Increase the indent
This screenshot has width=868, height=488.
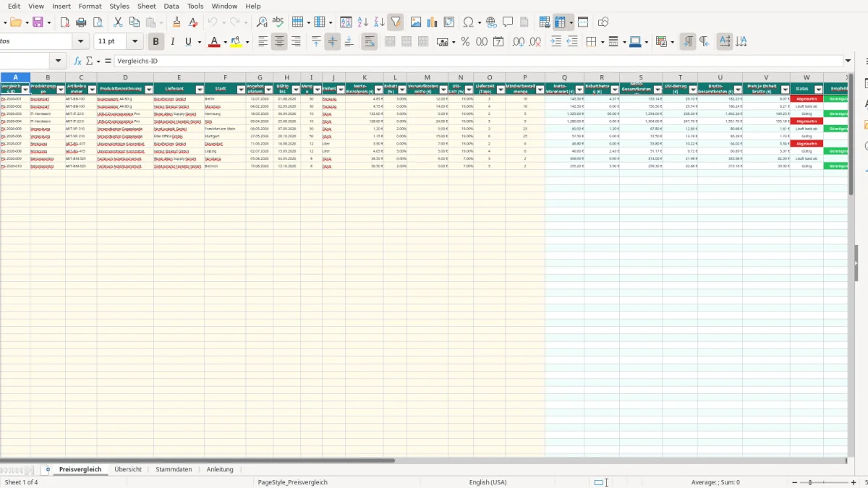click(x=556, y=42)
